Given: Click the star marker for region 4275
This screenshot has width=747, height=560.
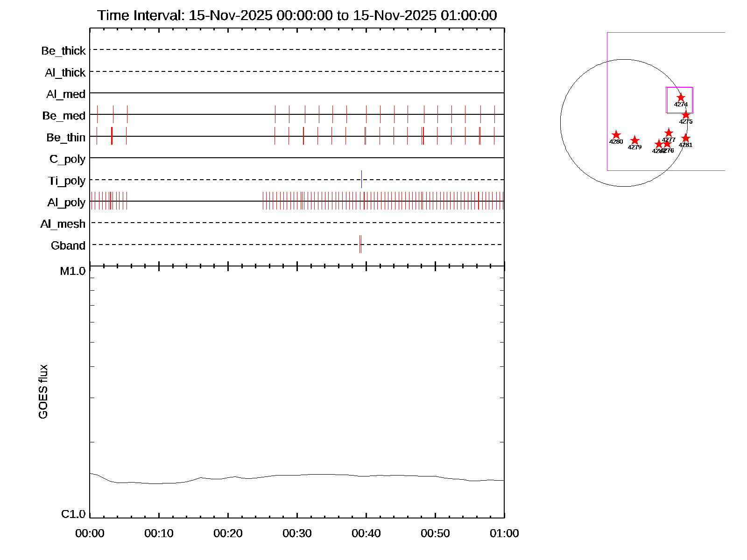Looking at the screenshot, I should pos(685,115).
